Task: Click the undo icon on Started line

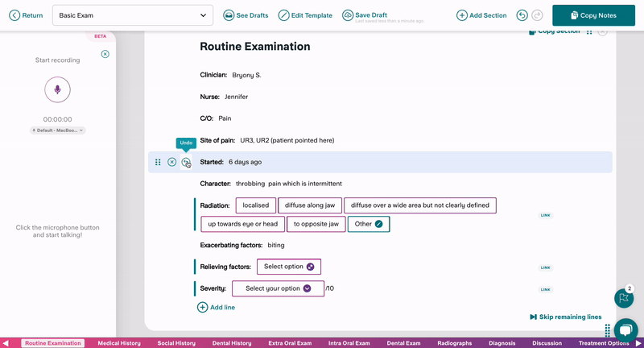Action: coord(186,162)
